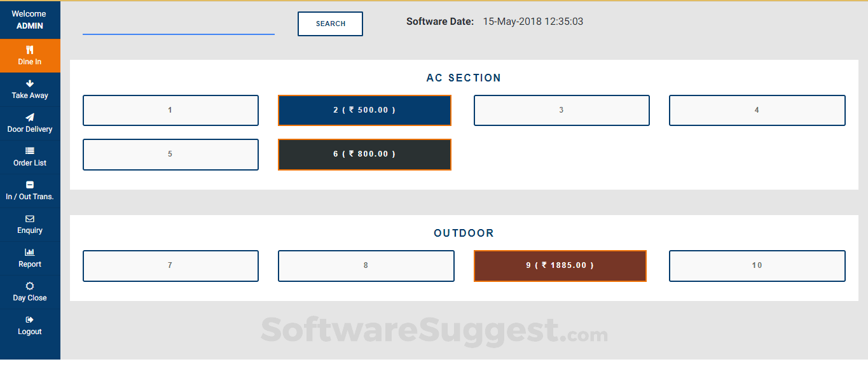The width and height of the screenshot is (868, 392).
Task: Open In / Out Trans. section
Action: coord(30,185)
